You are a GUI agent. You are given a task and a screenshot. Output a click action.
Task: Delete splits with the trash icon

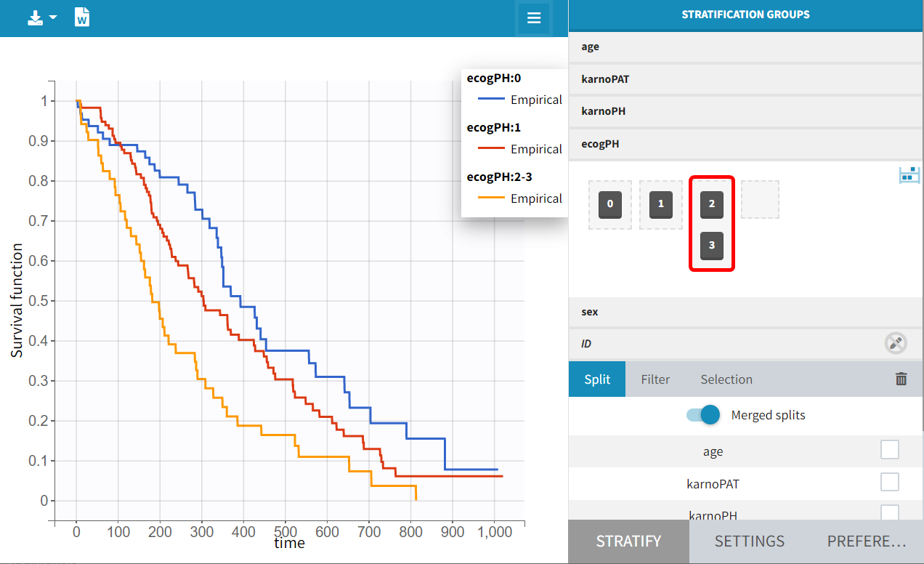click(901, 379)
